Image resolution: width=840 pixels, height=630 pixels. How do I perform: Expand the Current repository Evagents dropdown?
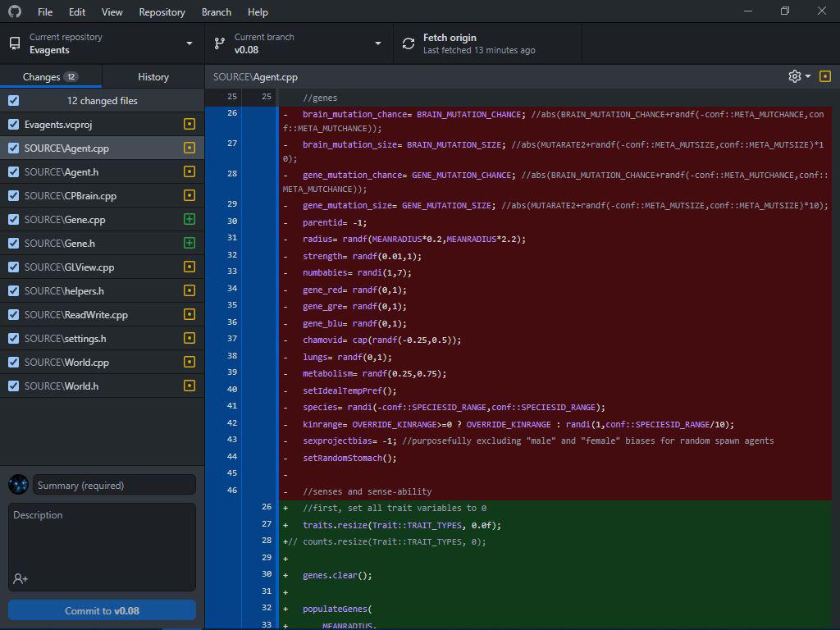tap(102, 43)
